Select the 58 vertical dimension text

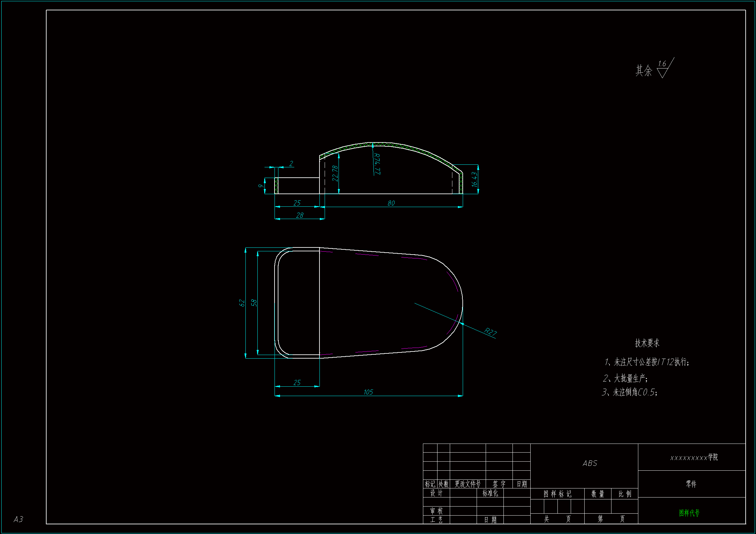(x=254, y=303)
